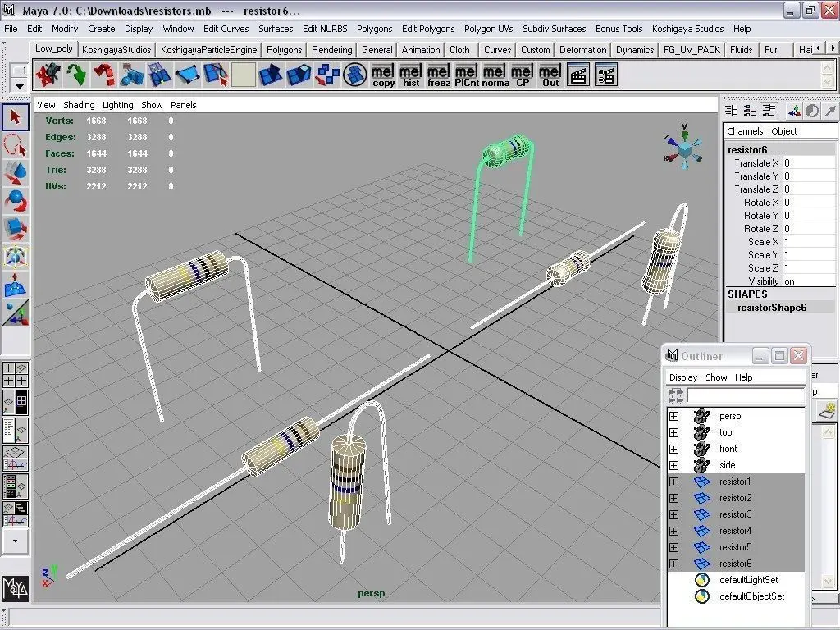Expand the persp camera node in Outliner

click(674, 416)
